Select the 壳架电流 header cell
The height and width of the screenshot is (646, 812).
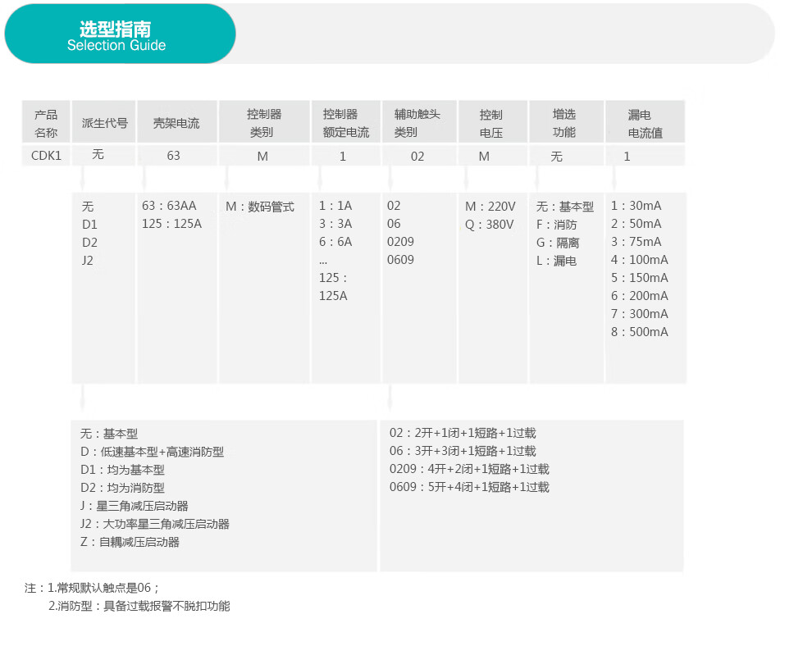(x=176, y=123)
